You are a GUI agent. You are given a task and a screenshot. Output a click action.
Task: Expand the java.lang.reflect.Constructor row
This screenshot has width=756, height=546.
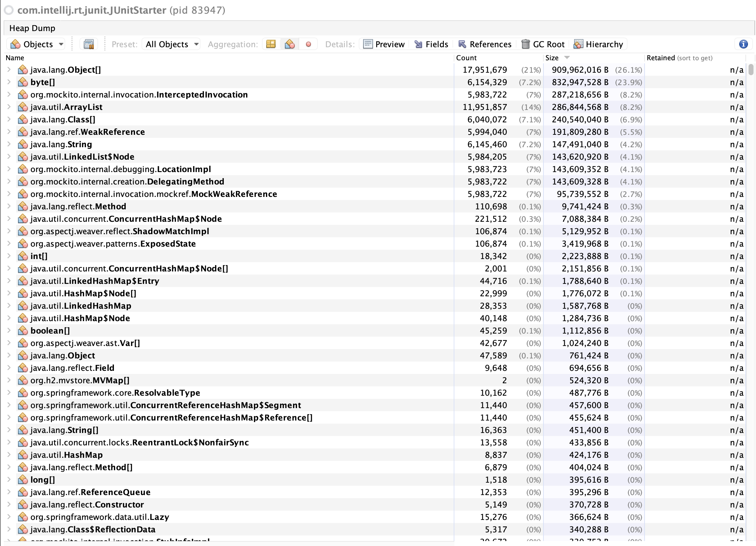pos(9,505)
